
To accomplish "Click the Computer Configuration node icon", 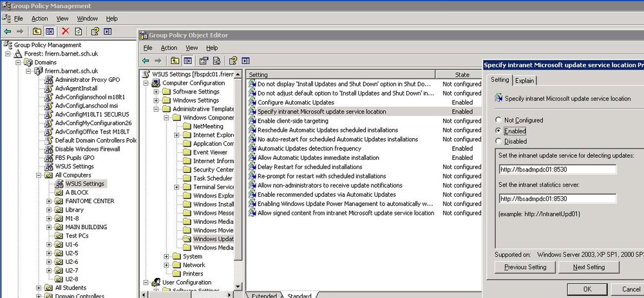I will pos(156,83).
